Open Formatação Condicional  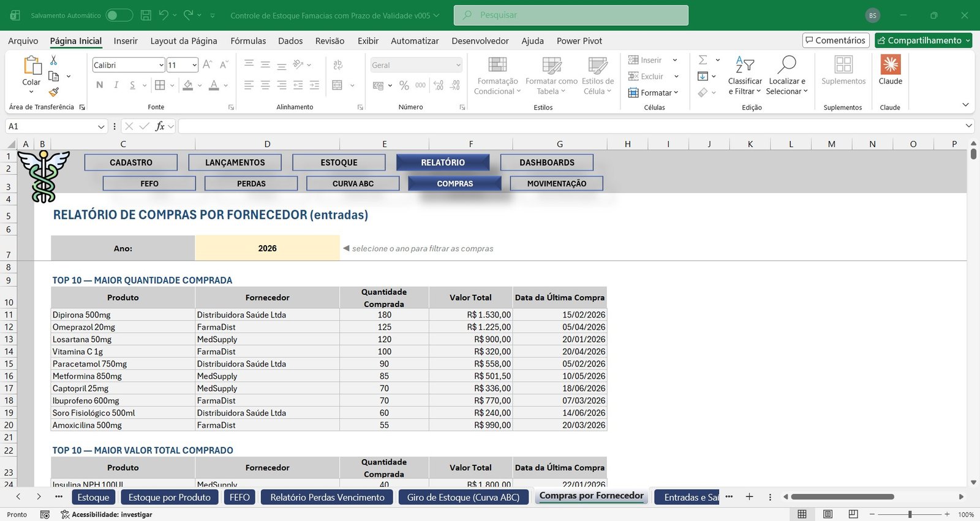[x=497, y=75]
